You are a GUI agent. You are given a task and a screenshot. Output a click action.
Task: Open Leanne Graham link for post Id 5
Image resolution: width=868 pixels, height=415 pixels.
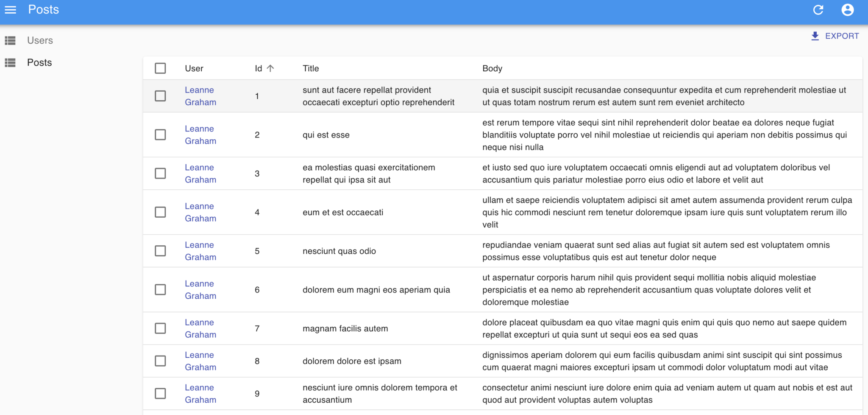200,251
